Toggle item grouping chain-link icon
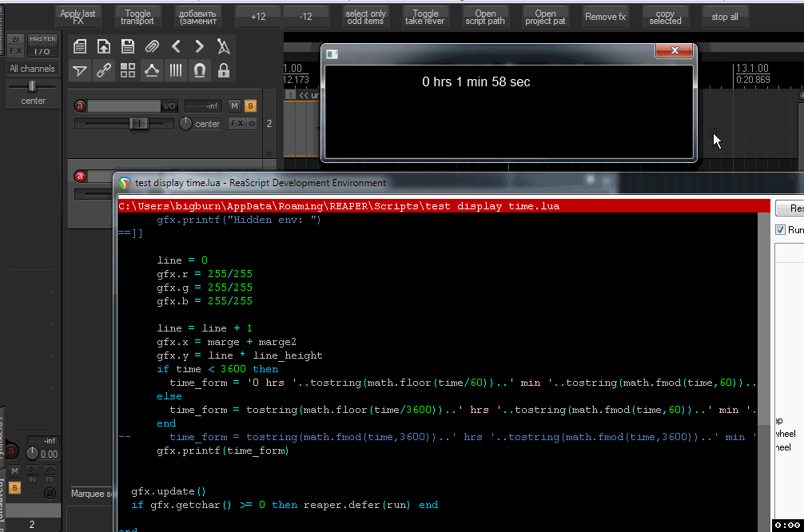Image resolution: width=804 pixels, height=532 pixels. tap(104, 70)
